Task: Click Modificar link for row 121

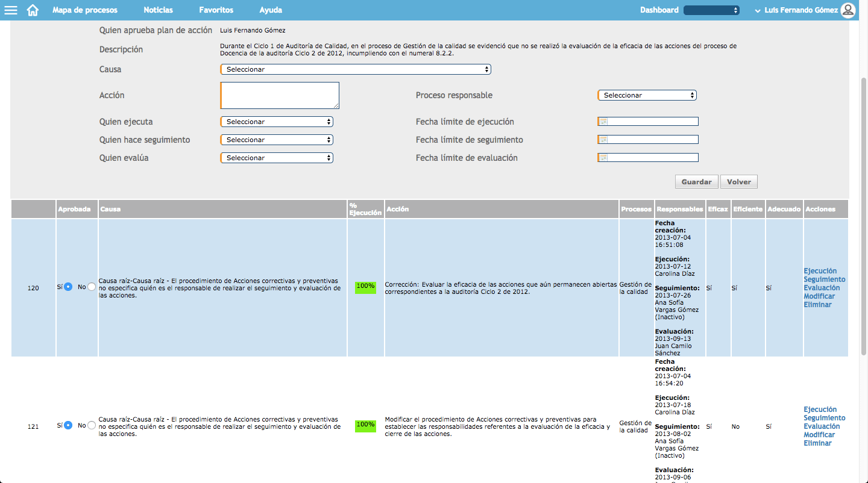Action: point(819,435)
